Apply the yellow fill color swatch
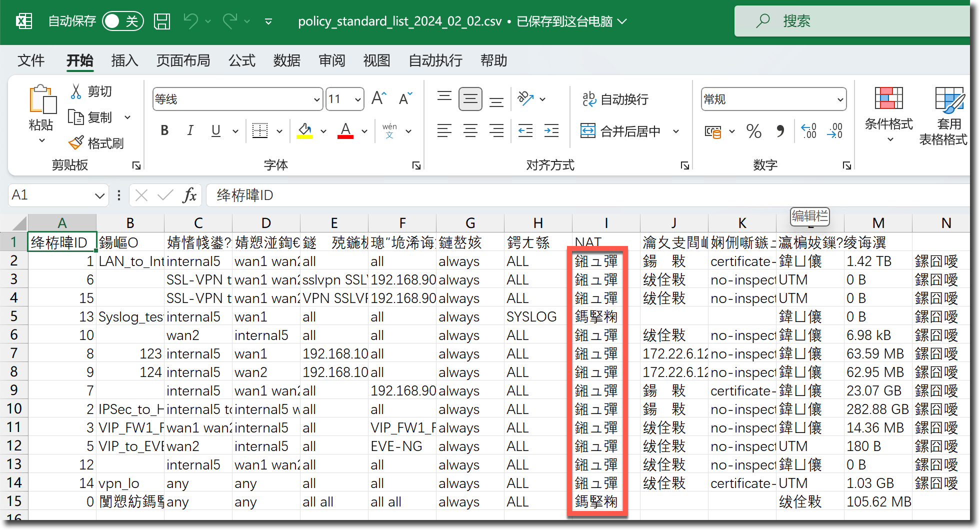The height and width of the screenshot is (530, 980). 304,131
